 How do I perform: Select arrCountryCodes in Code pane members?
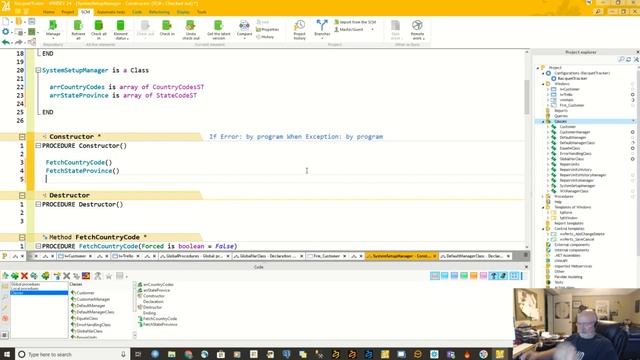click(156, 284)
